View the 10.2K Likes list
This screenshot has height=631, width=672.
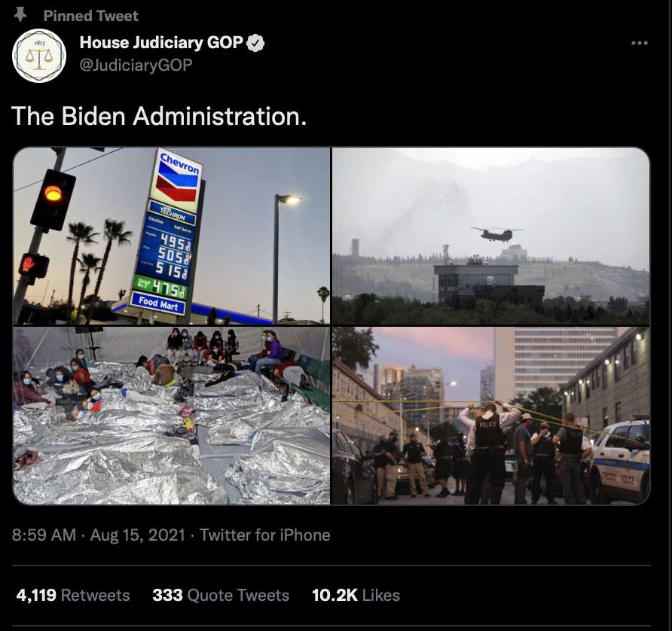coord(356,595)
